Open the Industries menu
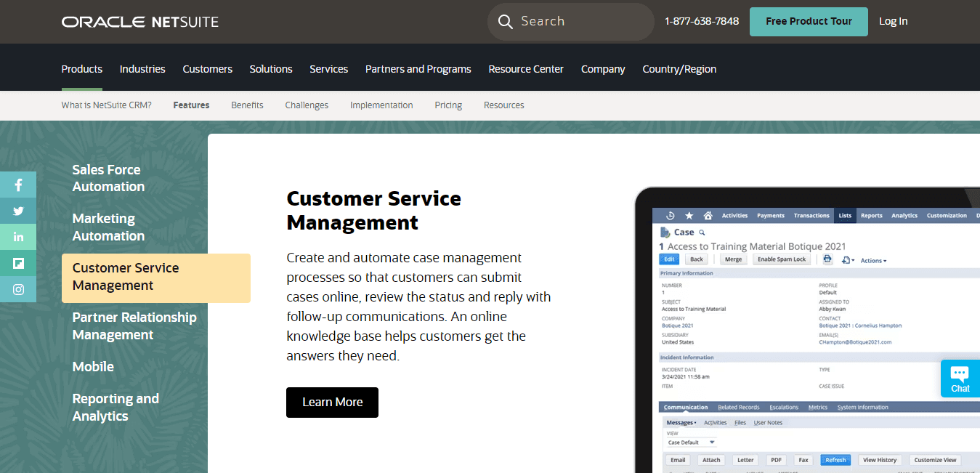The height and width of the screenshot is (473, 980). 142,68
